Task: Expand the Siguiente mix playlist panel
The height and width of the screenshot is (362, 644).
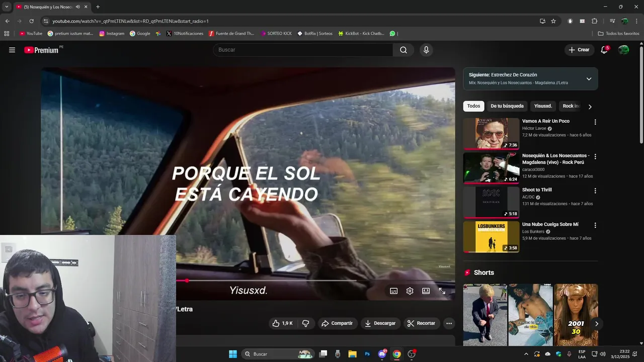Action: [589, 79]
